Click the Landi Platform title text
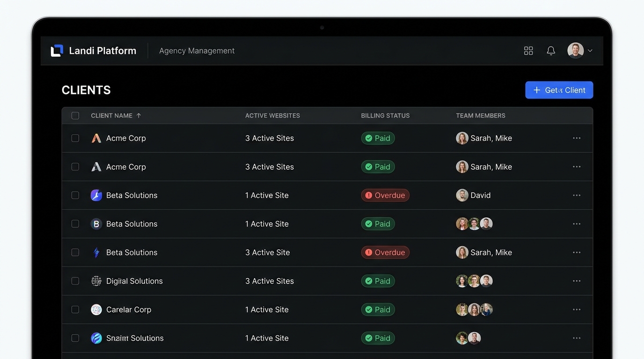This screenshot has height=359, width=644. click(x=102, y=50)
